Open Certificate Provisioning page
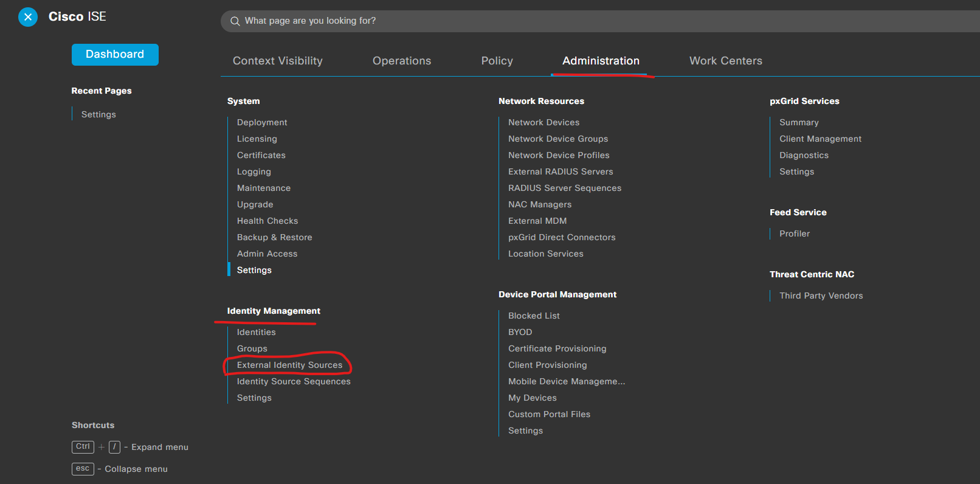The height and width of the screenshot is (484, 980). [x=557, y=348]
